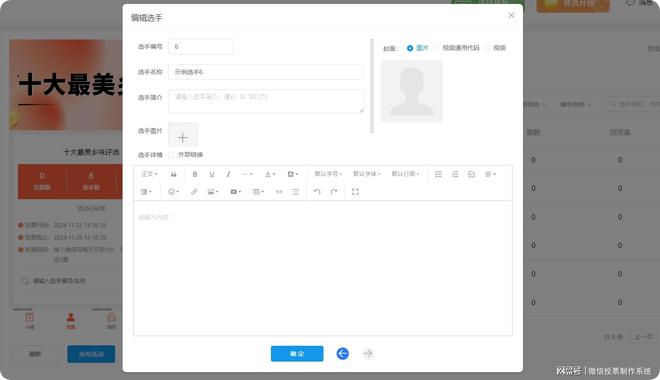The height and width of the screenshot is (380, 660).
Task: Click the grey button beside the publish button
Action: pyautogui.click(x=35, y=354)
